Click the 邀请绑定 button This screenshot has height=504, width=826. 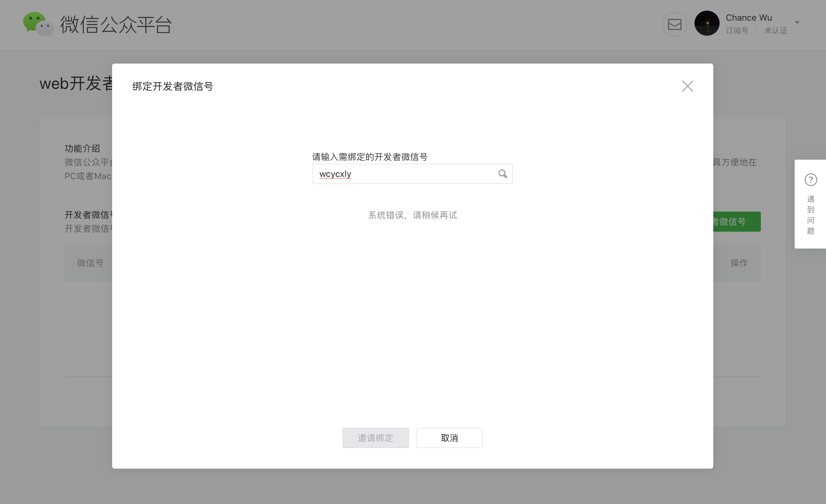click(376, 437)
